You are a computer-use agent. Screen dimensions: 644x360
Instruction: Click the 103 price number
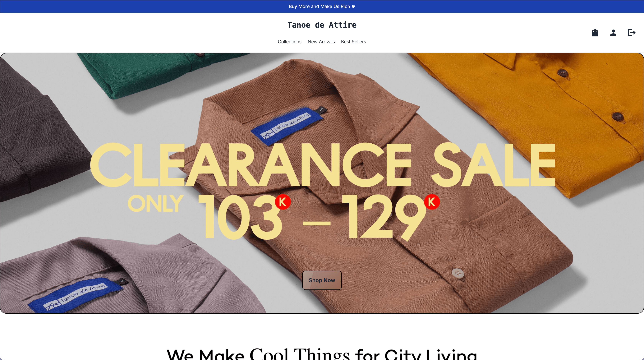click(240, 217)
